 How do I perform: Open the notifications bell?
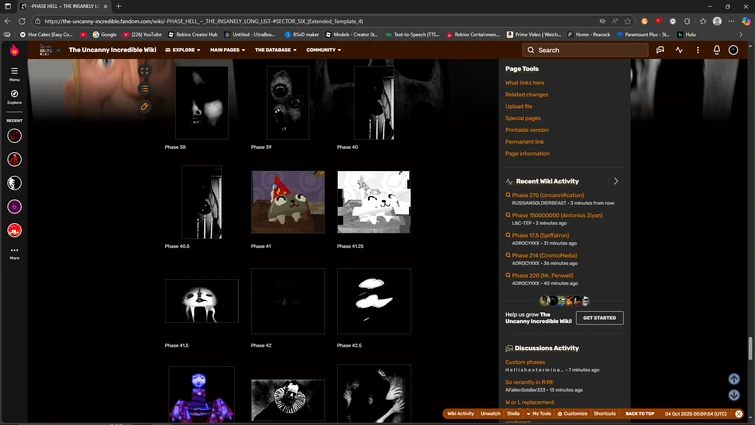pos(716,50)
